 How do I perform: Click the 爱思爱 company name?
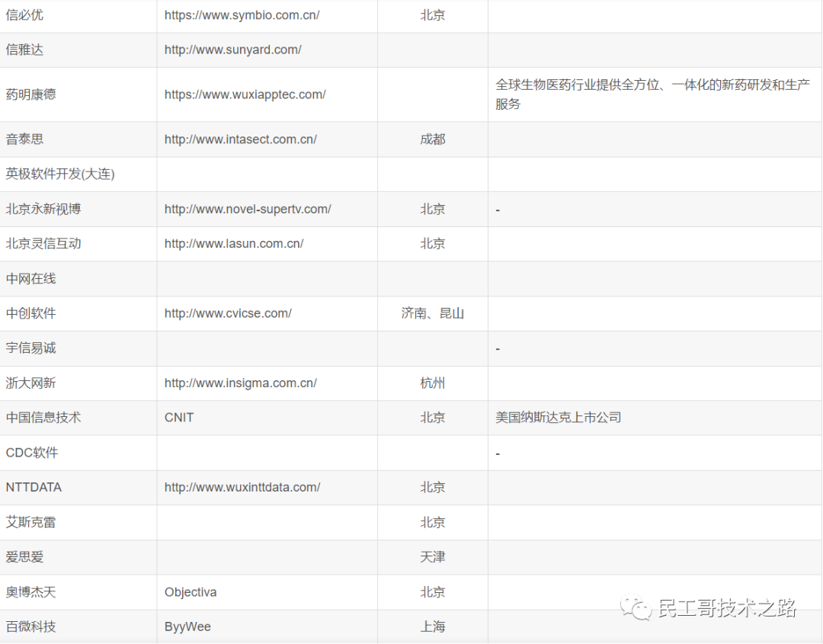tap(24, 557)
